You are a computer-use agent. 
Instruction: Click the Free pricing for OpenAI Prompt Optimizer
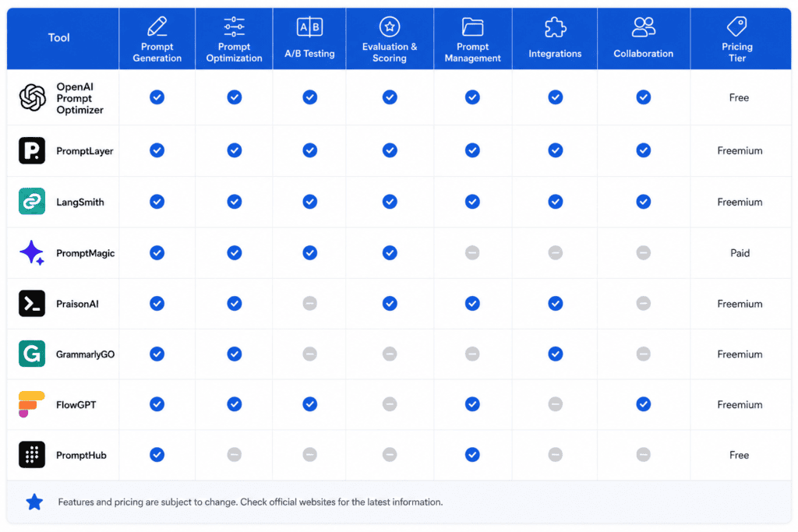[x=739, y=97]
